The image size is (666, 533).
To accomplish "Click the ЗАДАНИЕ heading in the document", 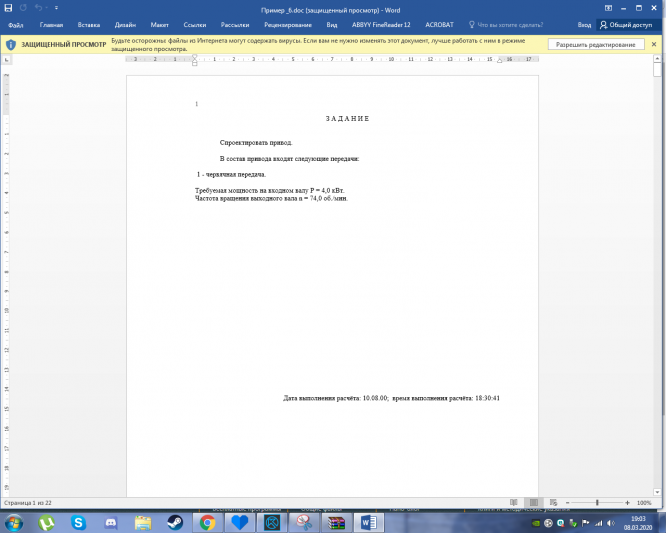I will point(347,118).
